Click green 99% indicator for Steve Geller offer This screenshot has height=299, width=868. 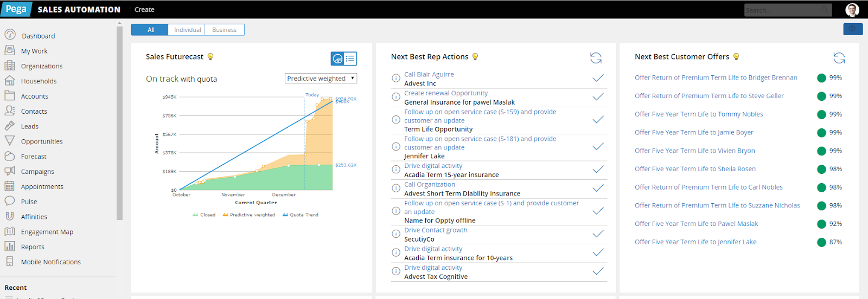[x=821, y=96]
